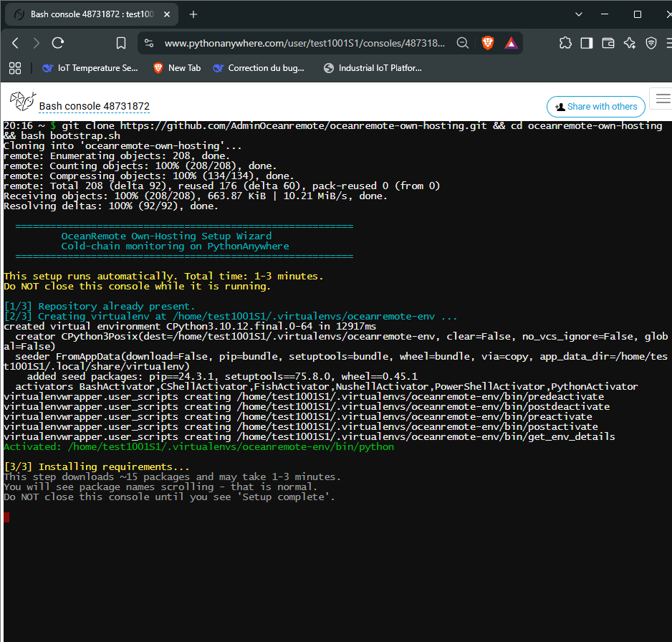Viewport: 672px width, 642px height.
Task: Reload the page
Action: [58, 43]
